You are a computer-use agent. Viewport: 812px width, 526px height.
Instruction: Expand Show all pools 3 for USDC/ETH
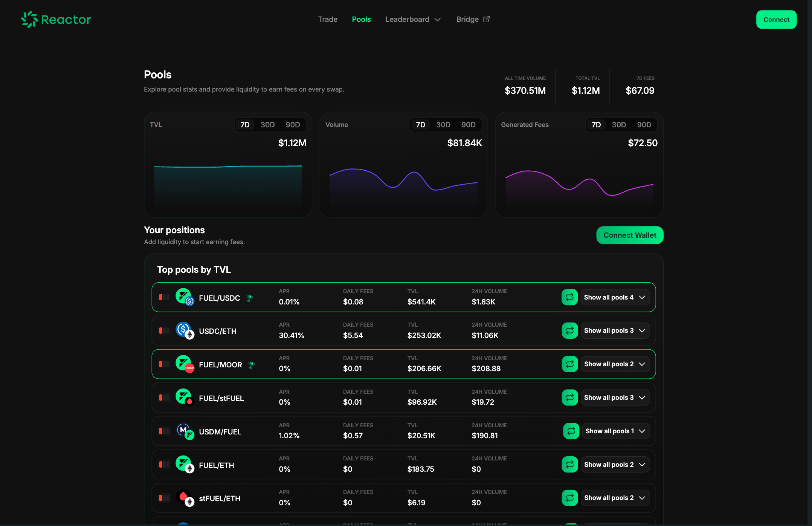pos(615,330)
